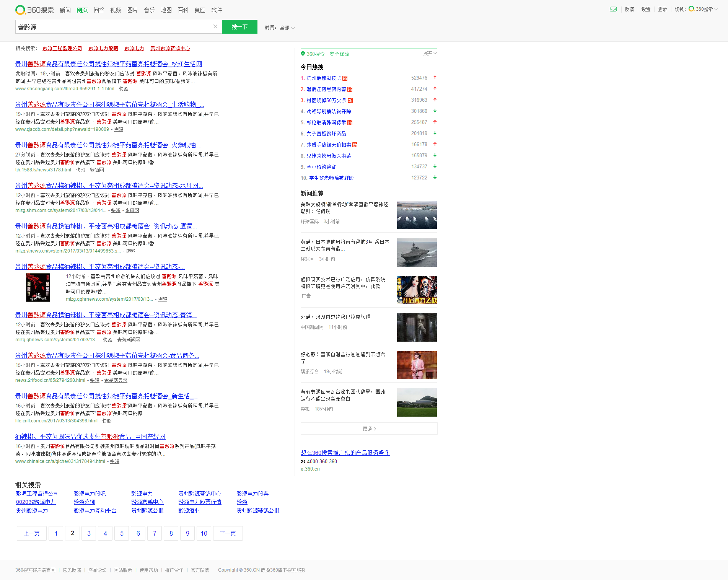This screenshot has height=580, width=728.
Task: Open bottom related search 黔源酒业
Action: point(189,510)
